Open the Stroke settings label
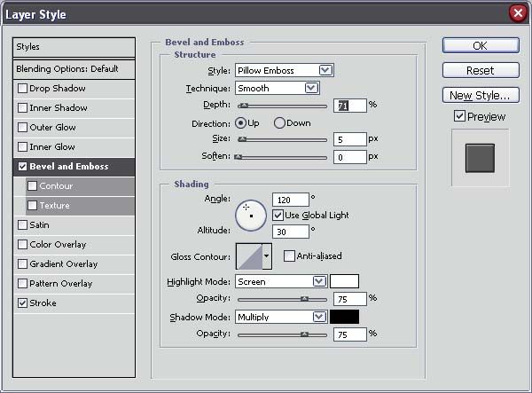 pyautogui.click(x=43, y=303)
